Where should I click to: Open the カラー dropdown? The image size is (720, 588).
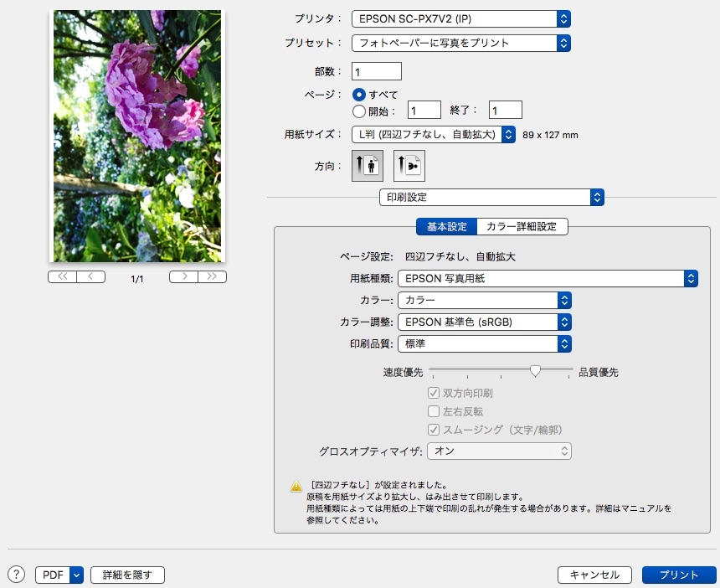tap(485, 300)
